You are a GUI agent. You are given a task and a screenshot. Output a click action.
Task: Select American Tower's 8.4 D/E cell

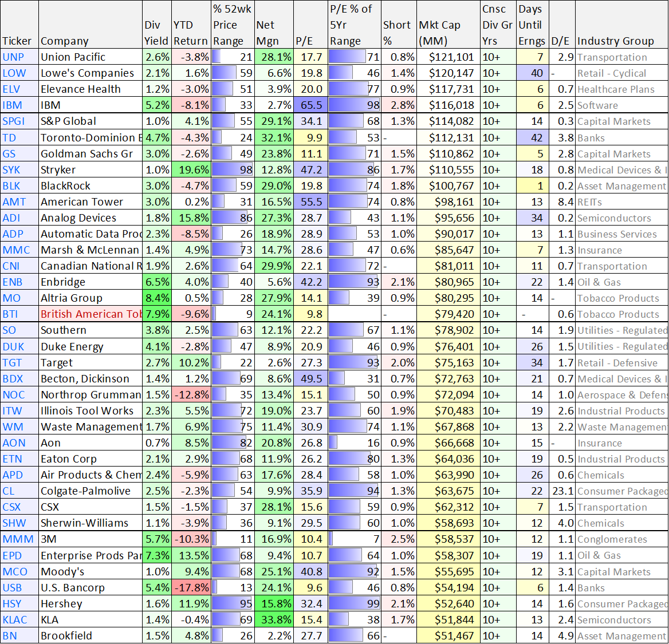[x=562, y=202]
